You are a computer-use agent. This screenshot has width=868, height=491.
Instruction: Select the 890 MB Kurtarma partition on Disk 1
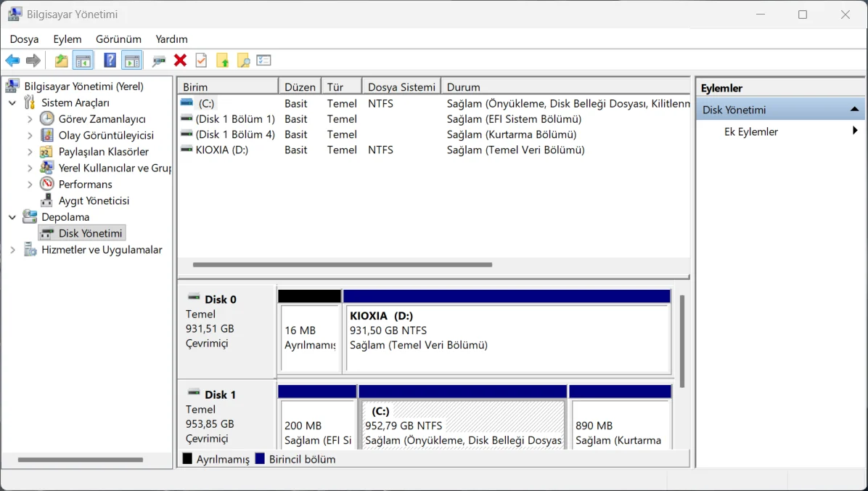620,418
